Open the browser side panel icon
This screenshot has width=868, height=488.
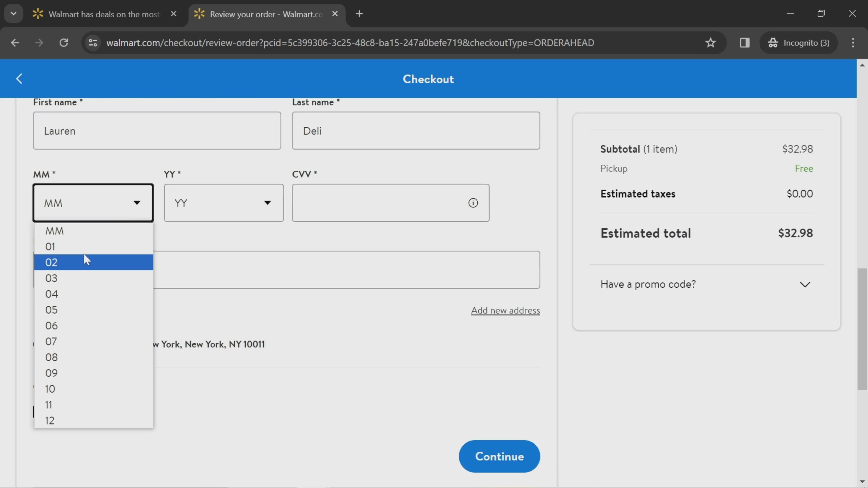click(744, 43)
